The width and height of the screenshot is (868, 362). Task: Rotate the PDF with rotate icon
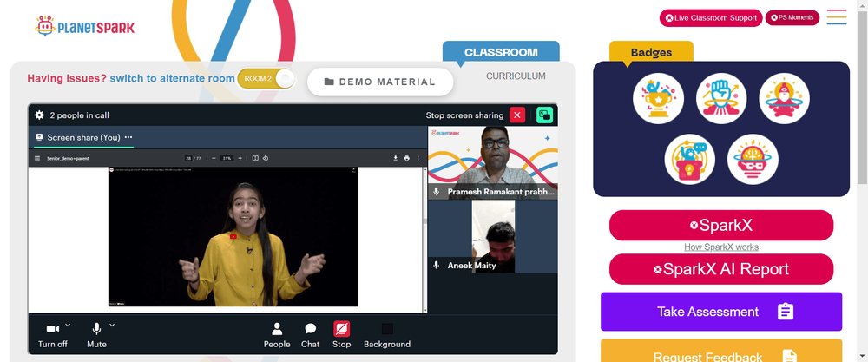265,158
